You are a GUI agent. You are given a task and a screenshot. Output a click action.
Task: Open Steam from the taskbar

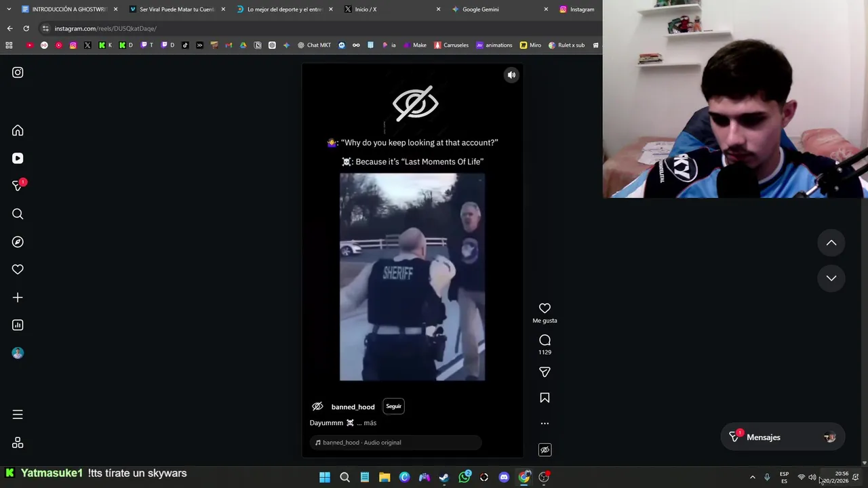444,477
